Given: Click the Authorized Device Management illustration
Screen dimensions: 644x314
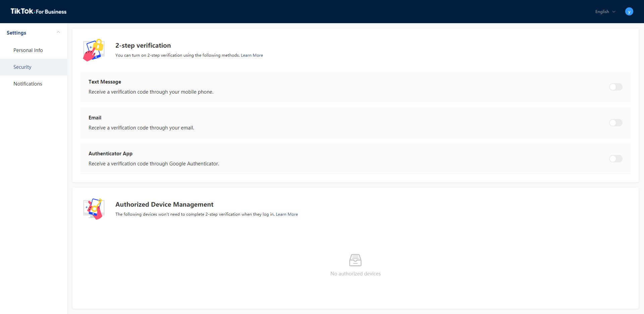Looking at the screenshot, I should pyautogui.click(x=94, y=209).
